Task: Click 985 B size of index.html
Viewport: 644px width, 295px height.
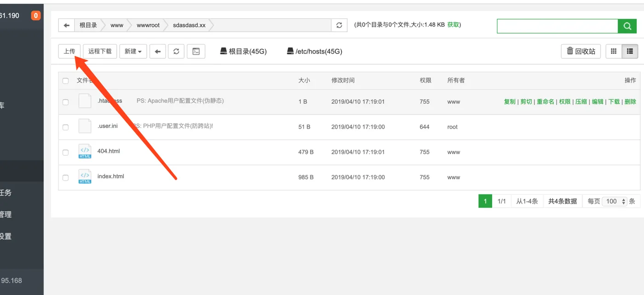Action: click(306, 177)
